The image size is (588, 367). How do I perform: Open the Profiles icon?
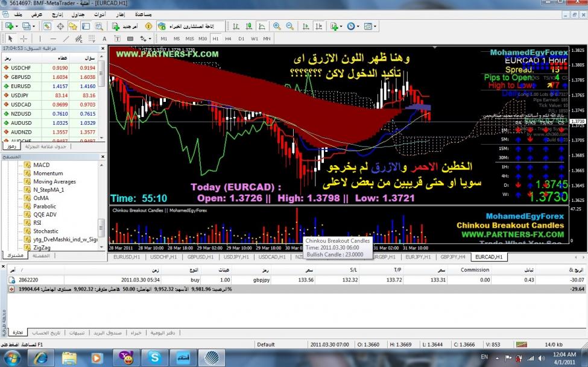tap(27, 27)
